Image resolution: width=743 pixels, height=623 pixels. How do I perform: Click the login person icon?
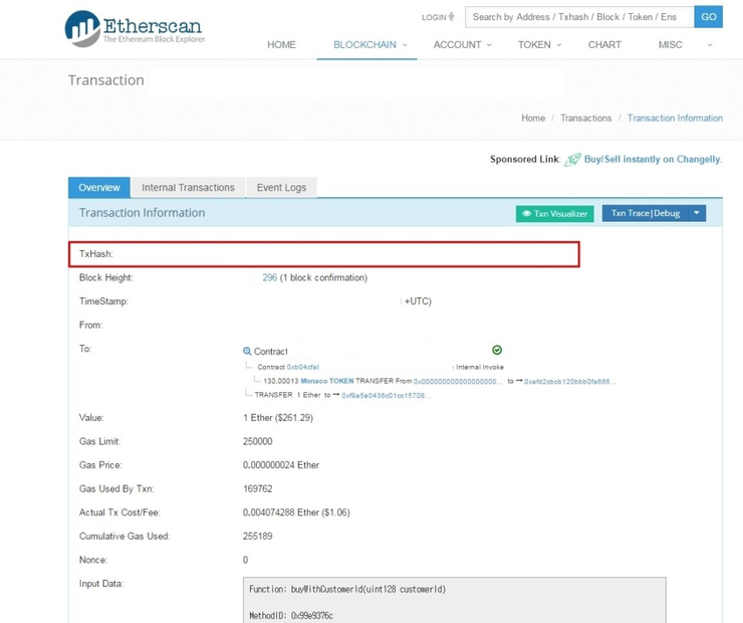click(452, 17)
